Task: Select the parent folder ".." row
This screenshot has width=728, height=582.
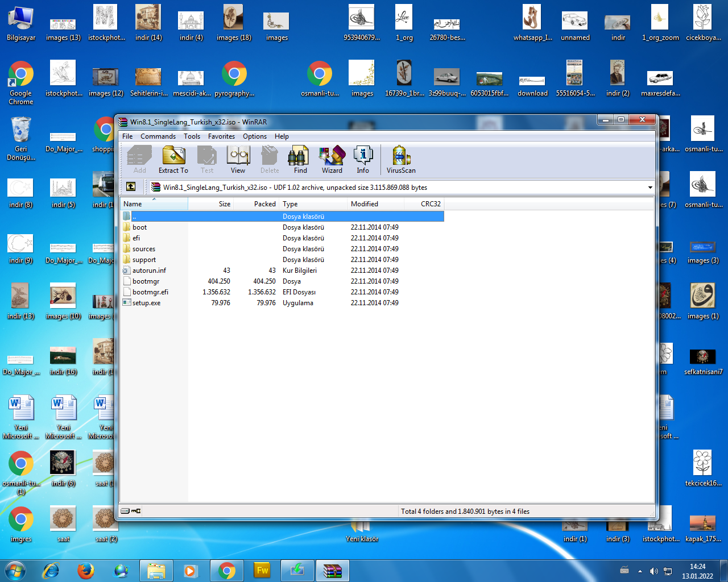Action: [x=282, y=217]
